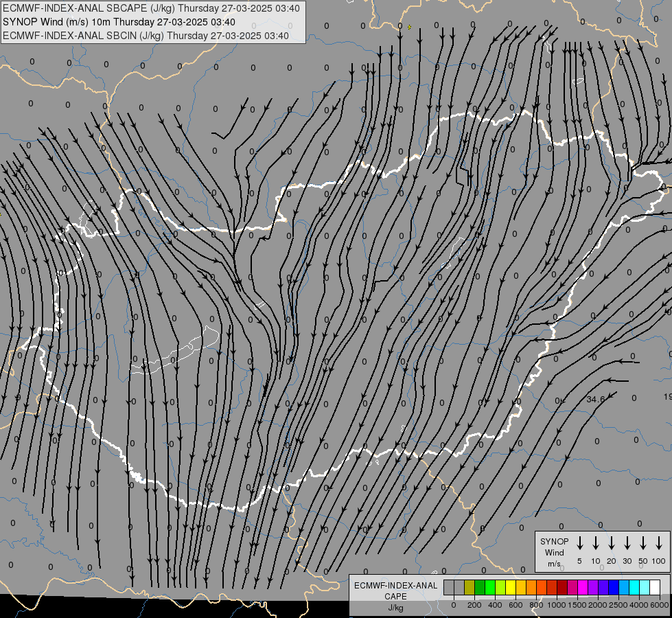Select the white swatch at 6000
The image size is (672, 618).
click(x=654, y=587)
